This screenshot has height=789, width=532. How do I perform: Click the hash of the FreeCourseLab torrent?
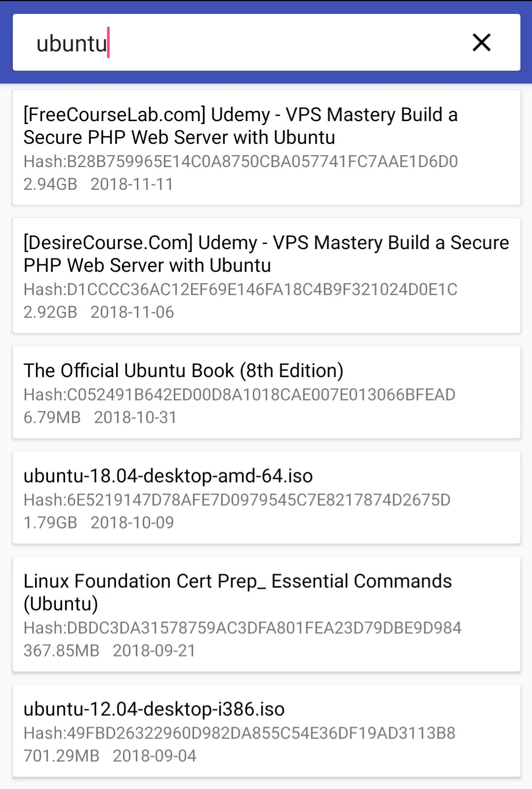pos(240,161)
